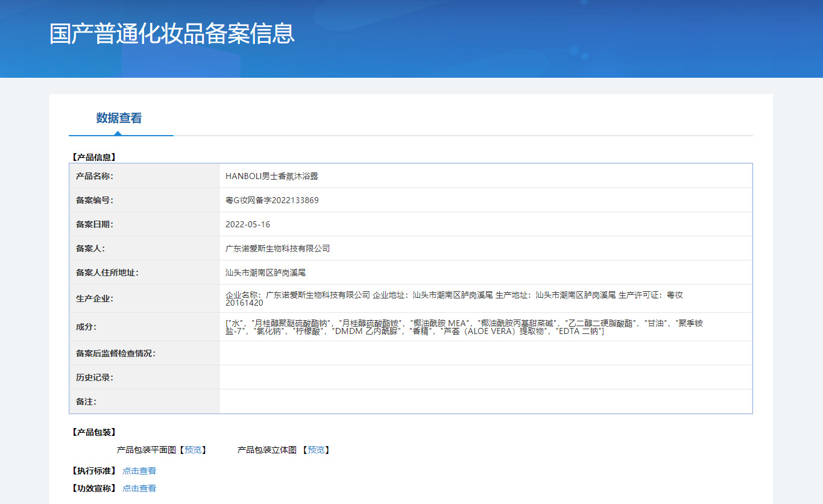
Task: Click the 备案人住所地址 value 汕头市潮南区胪岗溪尾
Action: click(x=266, y=272)
